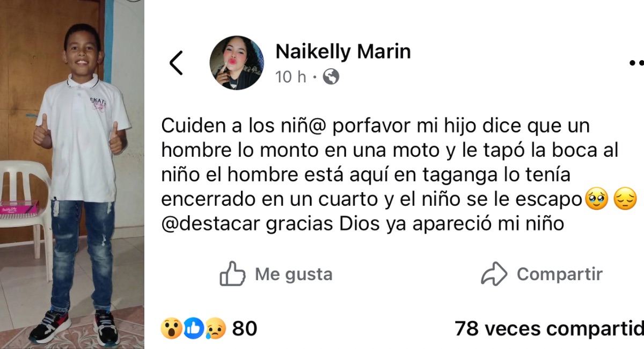644x349 pixels.
Task: Click the '10 h' post timestamp
Action: (x=290, y=77)
